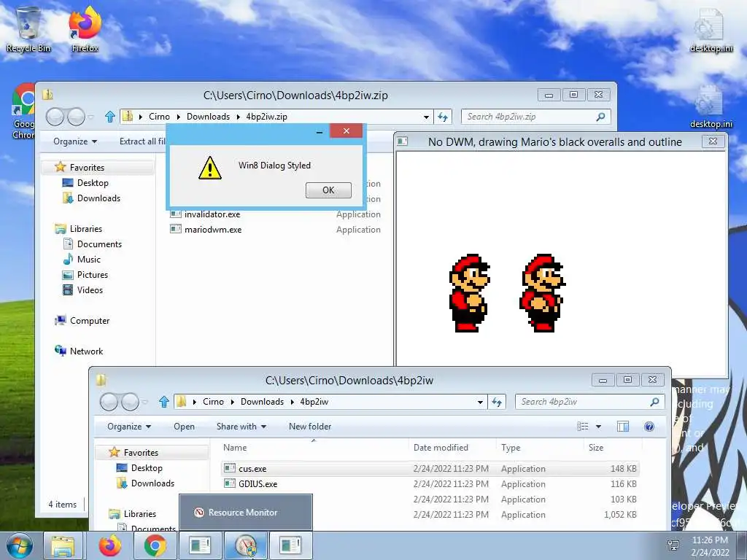
Task: Toggle the preview pane in the 4bp2iw window
Action: point(623,426)
